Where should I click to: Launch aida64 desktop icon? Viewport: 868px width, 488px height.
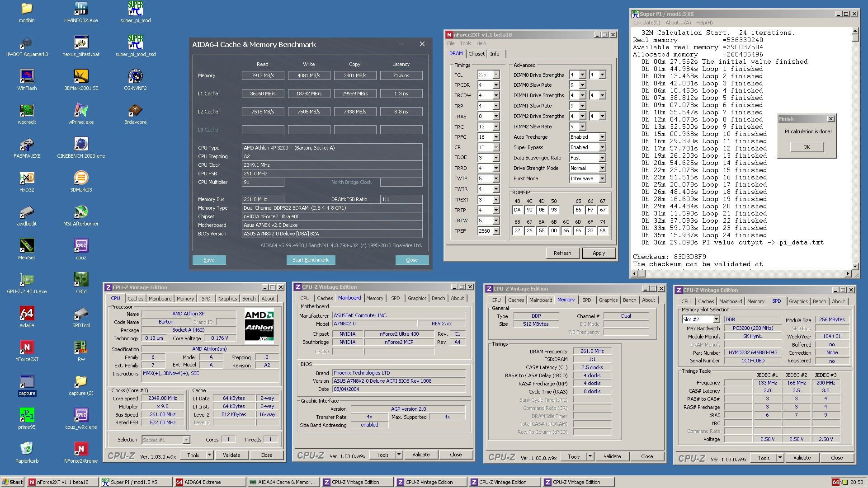pyautogui.click(x=27, y=317)
